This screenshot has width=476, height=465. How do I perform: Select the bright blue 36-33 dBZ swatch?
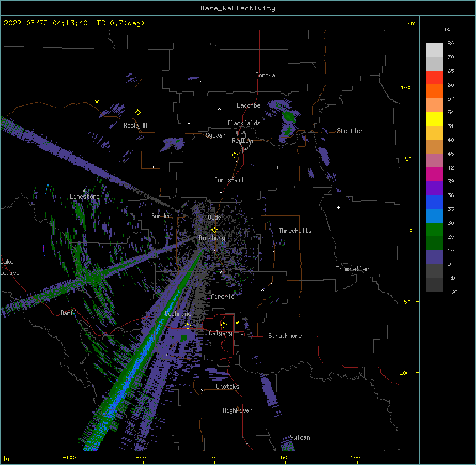coord(434,202)
